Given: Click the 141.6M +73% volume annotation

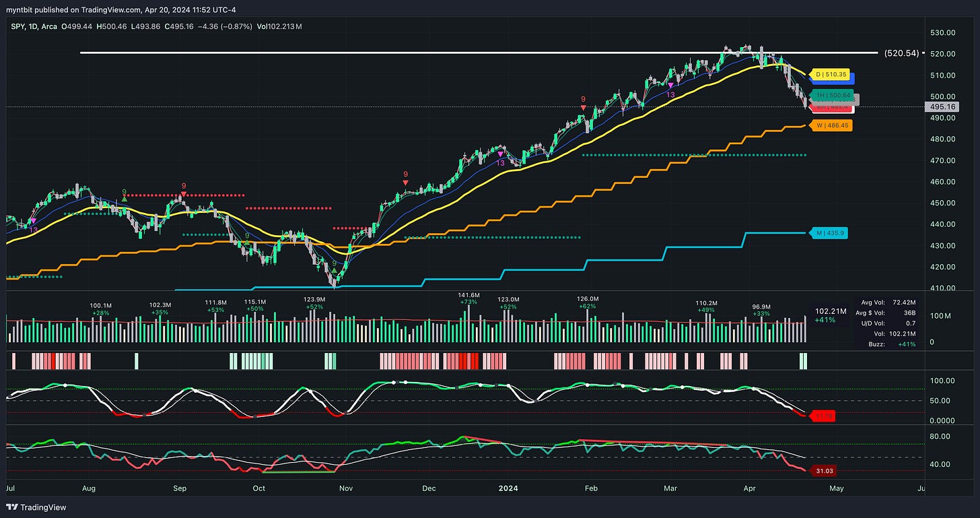Looking at the screenshot, I should click(468, 298).
